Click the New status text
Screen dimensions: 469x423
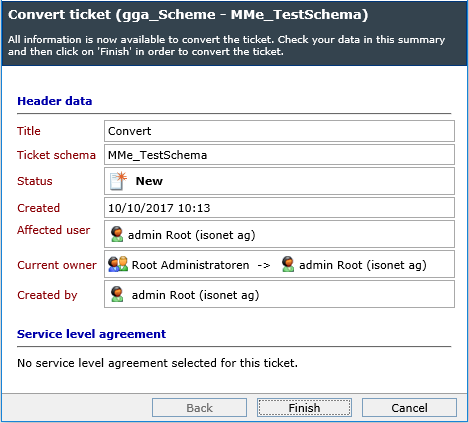pos(149,181)
